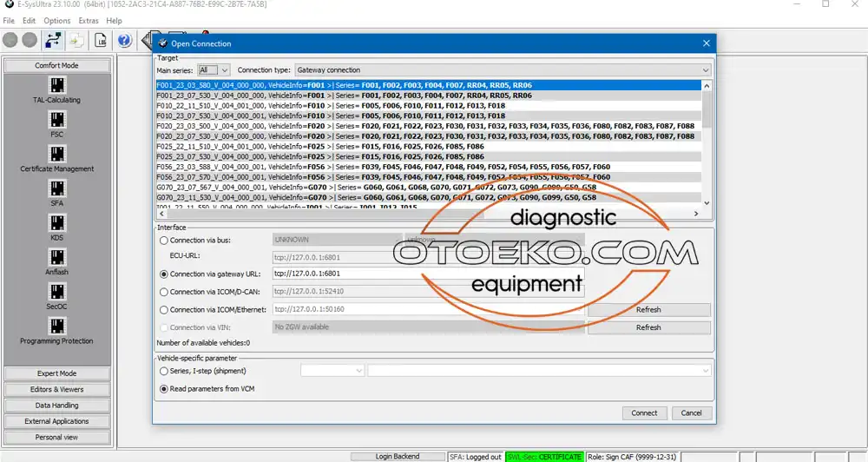
Task: Select Connection via gateway URL option
Action: click(x=164, y=274)
